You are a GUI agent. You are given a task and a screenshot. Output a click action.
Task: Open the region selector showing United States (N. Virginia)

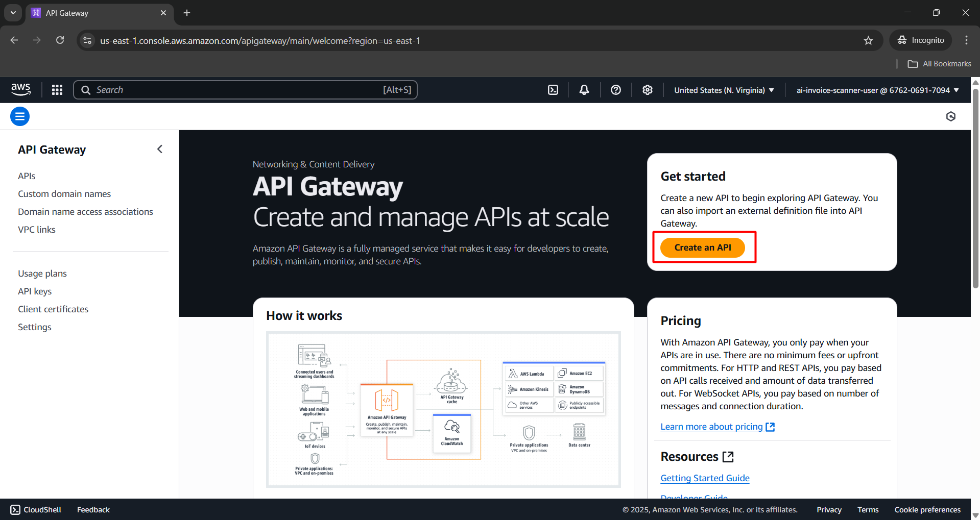[x=723, y=90]
